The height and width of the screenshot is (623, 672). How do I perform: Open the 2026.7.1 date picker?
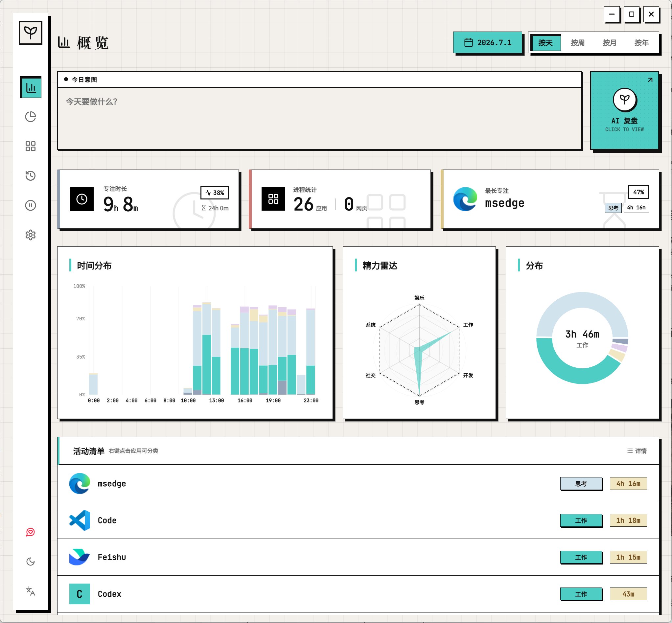coord(488,42)
